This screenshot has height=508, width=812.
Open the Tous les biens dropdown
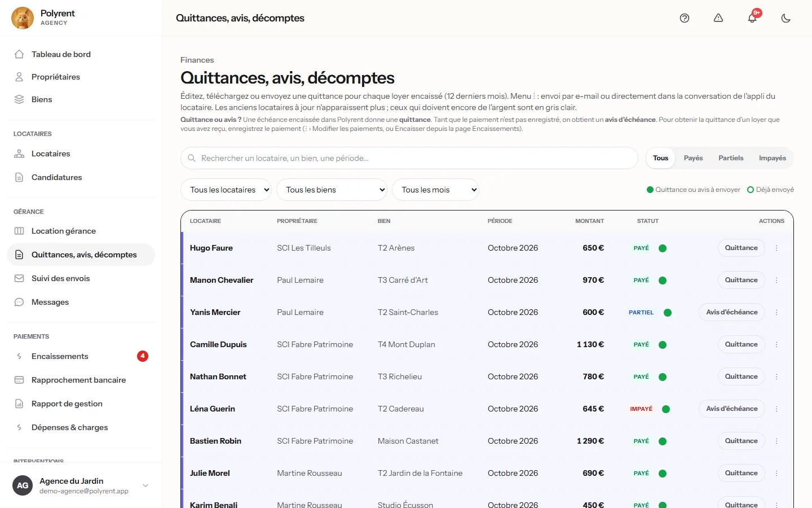point(332,190)
